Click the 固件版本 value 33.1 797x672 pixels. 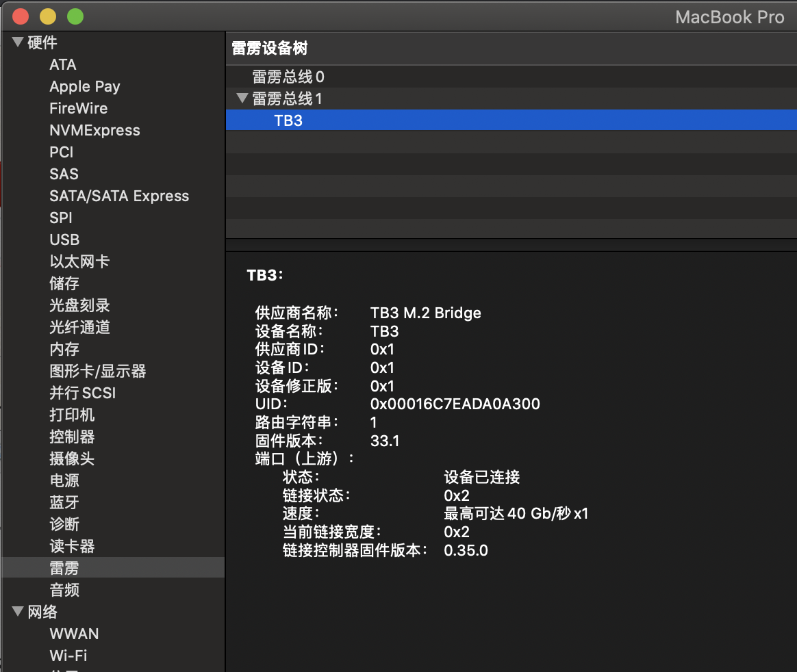(385, 441)
